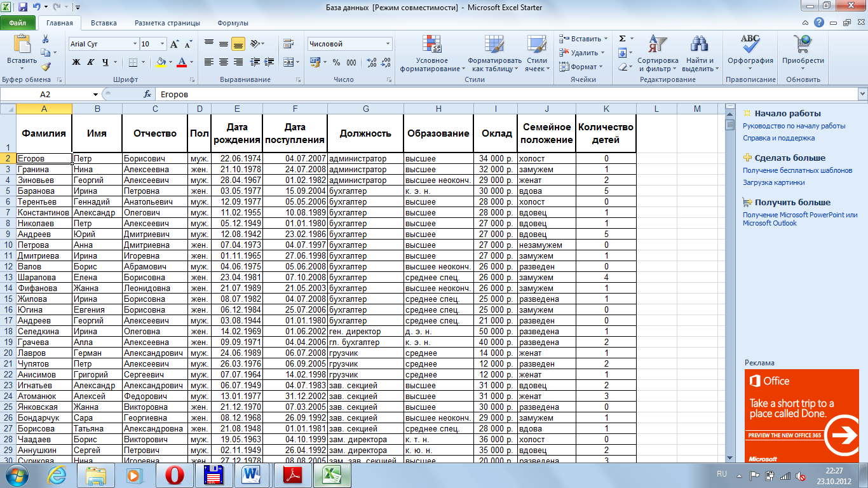Apply percent style %
Screen dimensions: 868x488
coord(336,62)
